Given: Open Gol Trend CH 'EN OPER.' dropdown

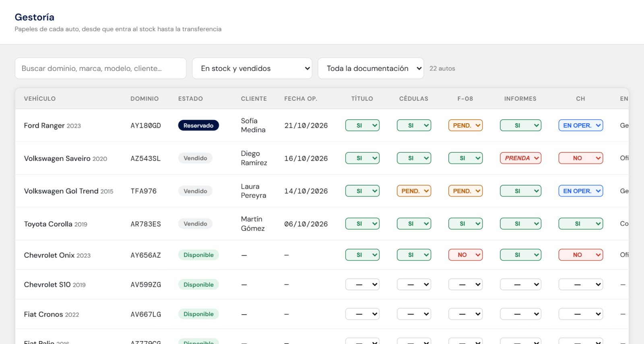Looking at the screenshot, I should (580, 191).
